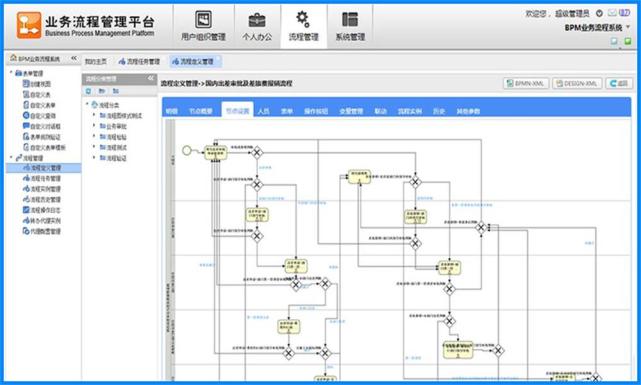Click 自定义对话框 speech bubble icon

coord(26,126)
